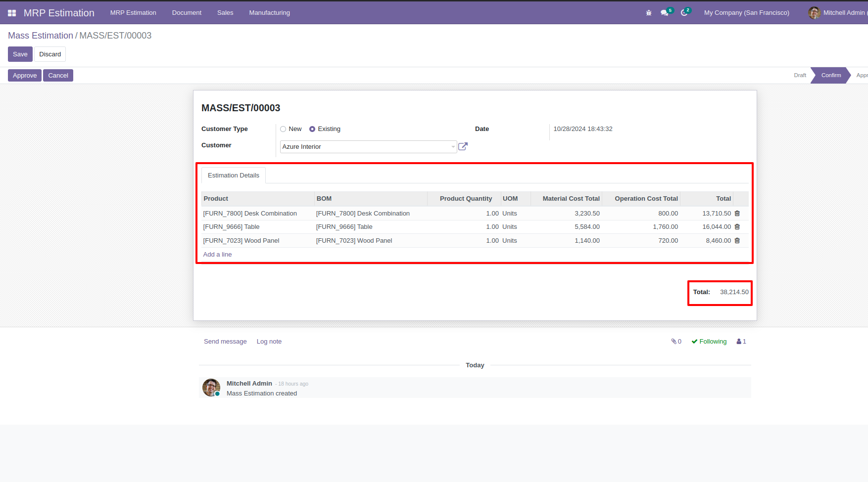Open the company switcher menu
Image resolution: width=868 pixels, height=482 pixels.
(747, 13)
